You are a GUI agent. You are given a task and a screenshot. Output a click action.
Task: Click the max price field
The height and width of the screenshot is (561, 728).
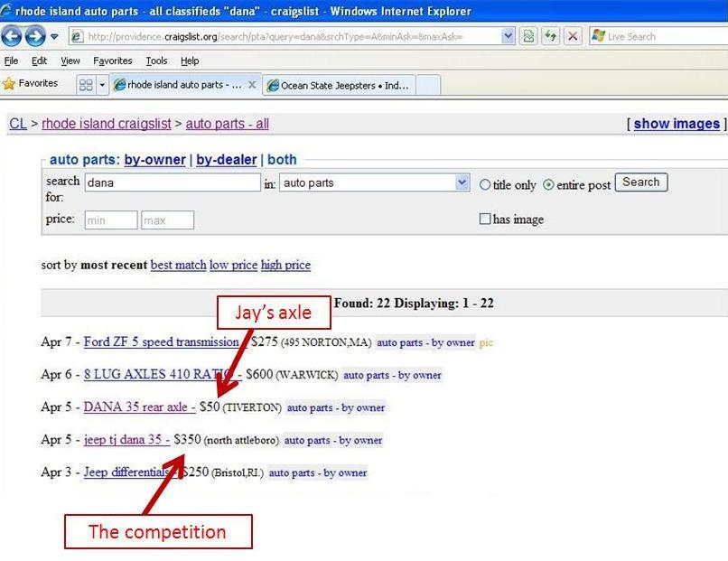pyautogui.click(x=168, y=220)
